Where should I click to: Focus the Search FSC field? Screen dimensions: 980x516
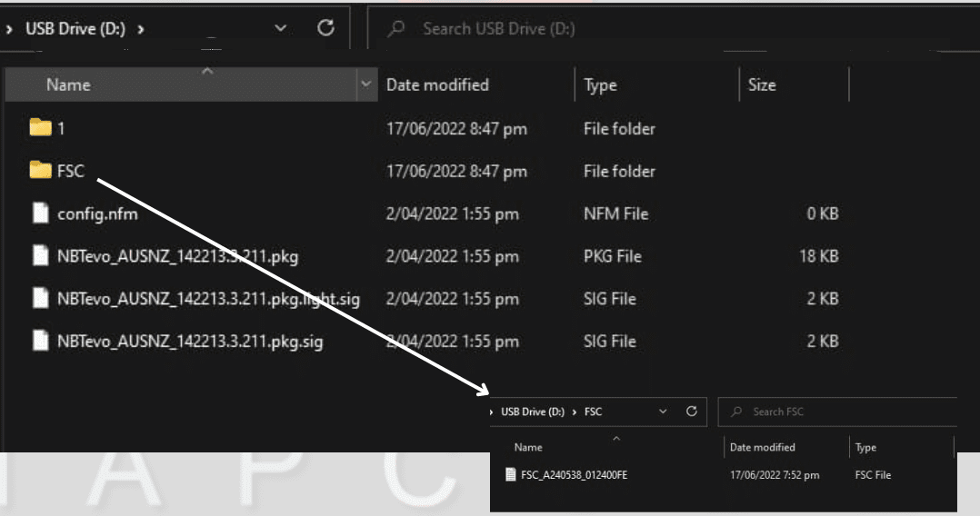pyautogui.click(x=837, y=412)
